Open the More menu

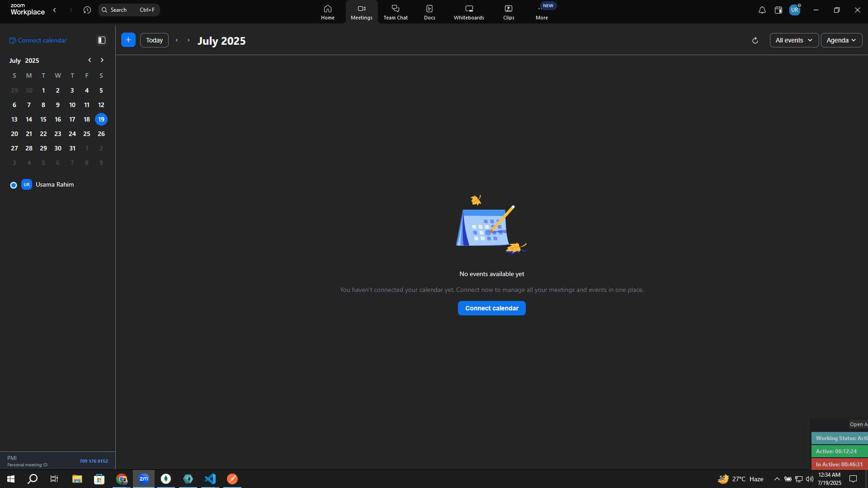point(542,12)
